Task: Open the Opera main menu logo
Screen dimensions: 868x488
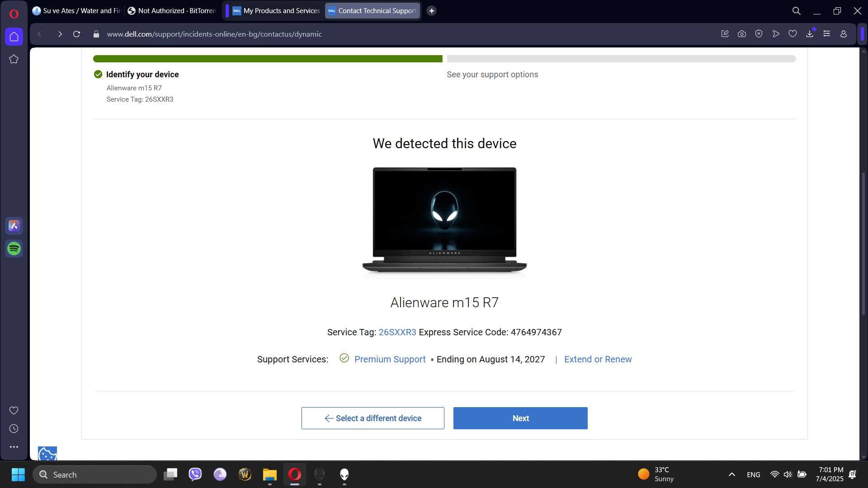Action: [14, 14]
